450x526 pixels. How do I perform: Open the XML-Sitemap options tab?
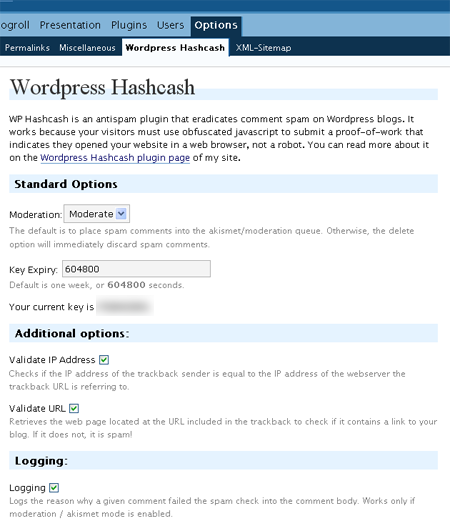click(263, 48)
